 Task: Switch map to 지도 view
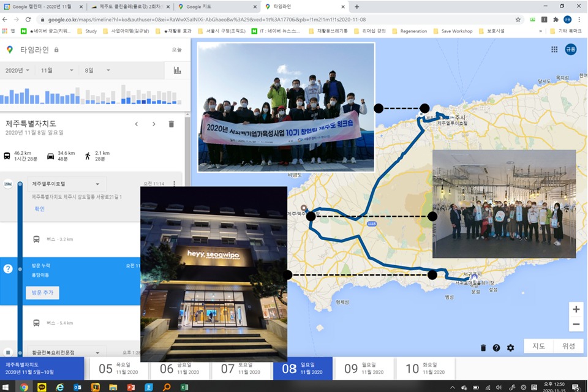point(538,346)
